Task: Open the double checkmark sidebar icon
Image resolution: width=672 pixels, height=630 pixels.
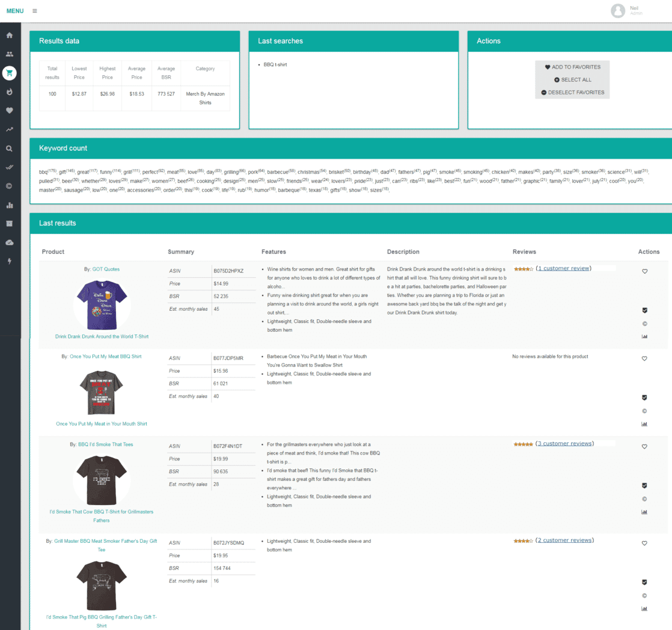Action: click(10, 167)
